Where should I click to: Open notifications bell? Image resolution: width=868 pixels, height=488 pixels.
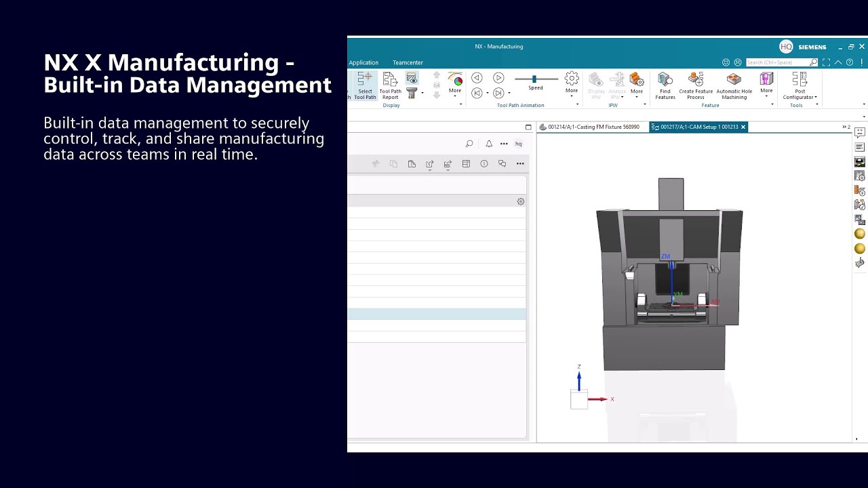click(x=489, y=144)
